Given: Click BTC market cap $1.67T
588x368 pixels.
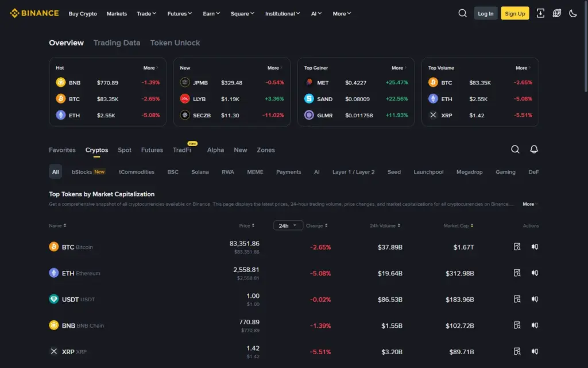Looking at the screenshot, I should pos(463,247).
